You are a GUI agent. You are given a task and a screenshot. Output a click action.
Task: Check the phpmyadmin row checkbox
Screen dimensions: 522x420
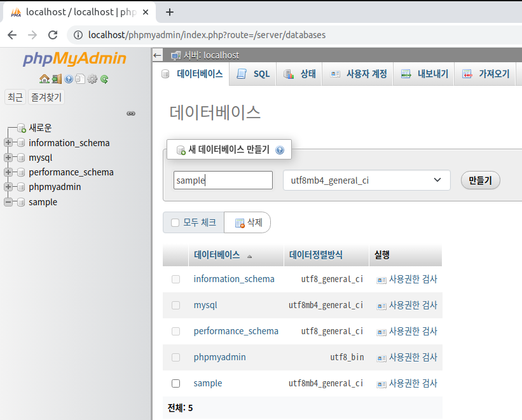tap(175, 357)
